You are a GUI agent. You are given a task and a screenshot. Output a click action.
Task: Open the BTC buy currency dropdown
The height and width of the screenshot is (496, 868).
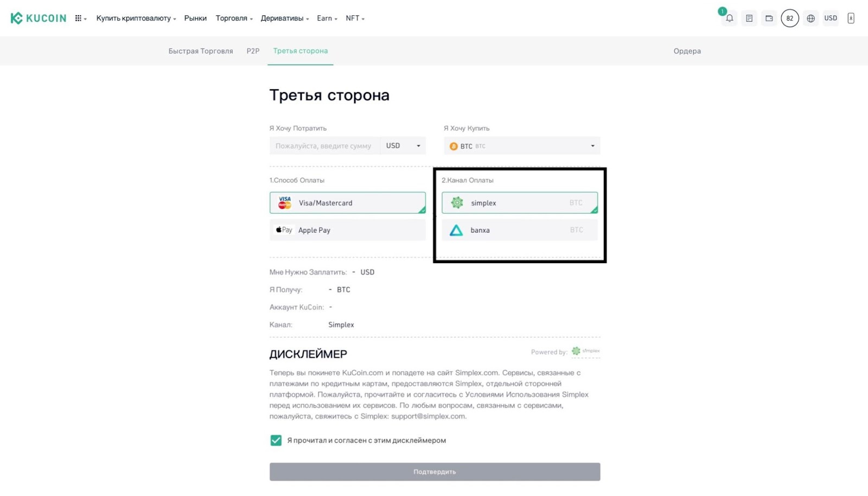coord(521,145)
